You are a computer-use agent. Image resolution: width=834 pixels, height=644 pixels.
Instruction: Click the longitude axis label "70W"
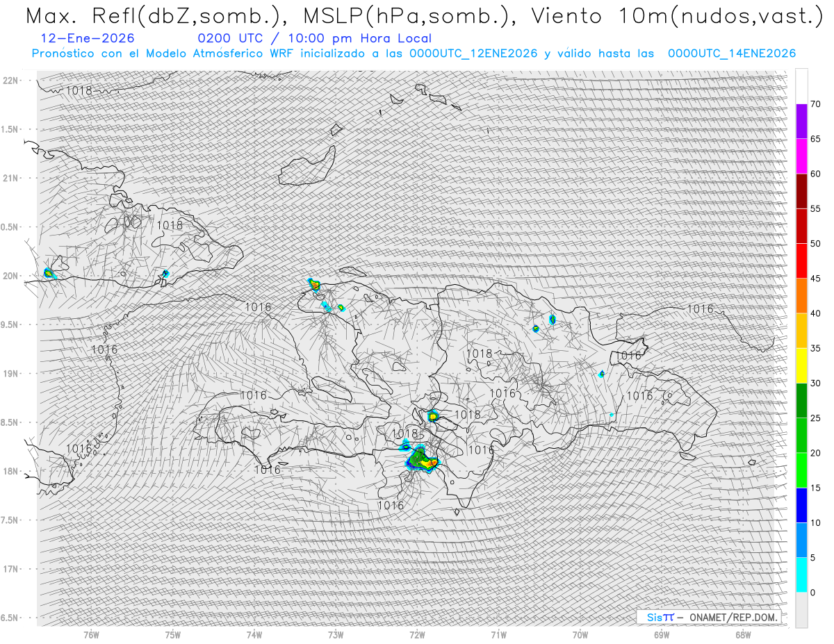(580, 634)
